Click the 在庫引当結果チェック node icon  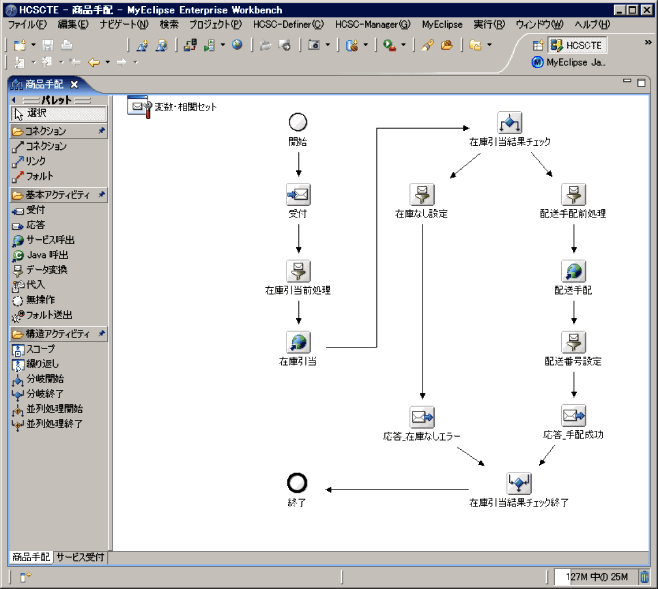tap(509, 122)
